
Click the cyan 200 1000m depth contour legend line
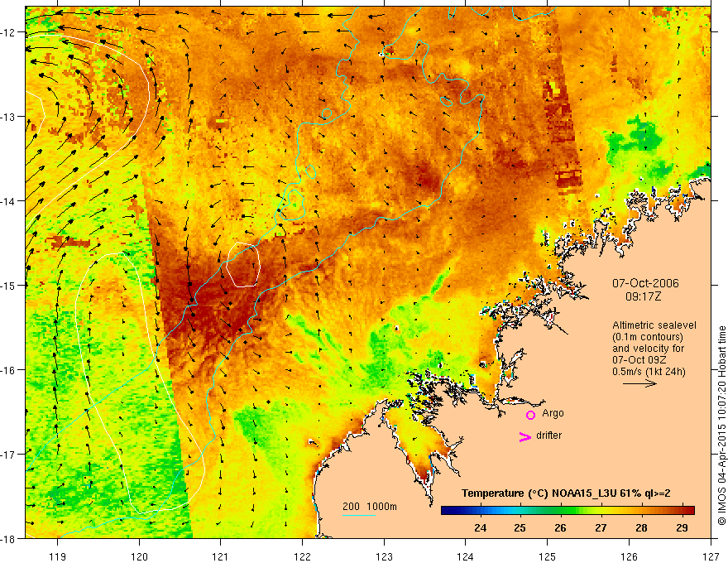click(359, 516)
